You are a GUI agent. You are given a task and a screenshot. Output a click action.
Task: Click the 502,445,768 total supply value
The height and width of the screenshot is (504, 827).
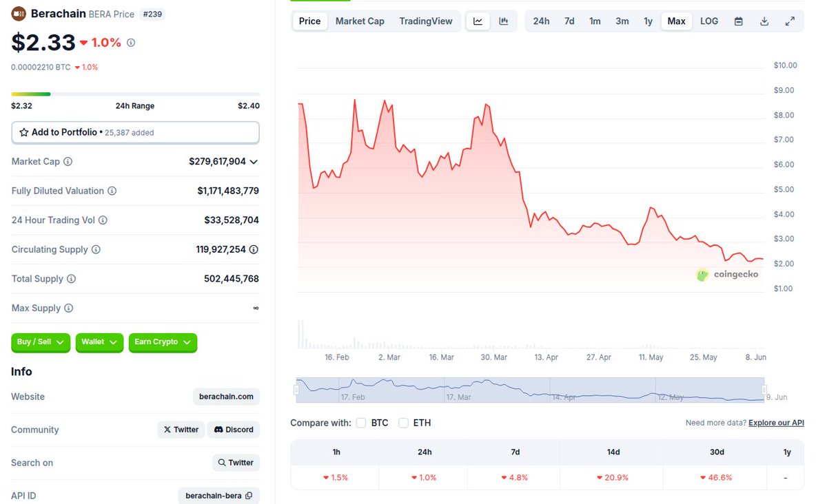(x=232, y=279)
